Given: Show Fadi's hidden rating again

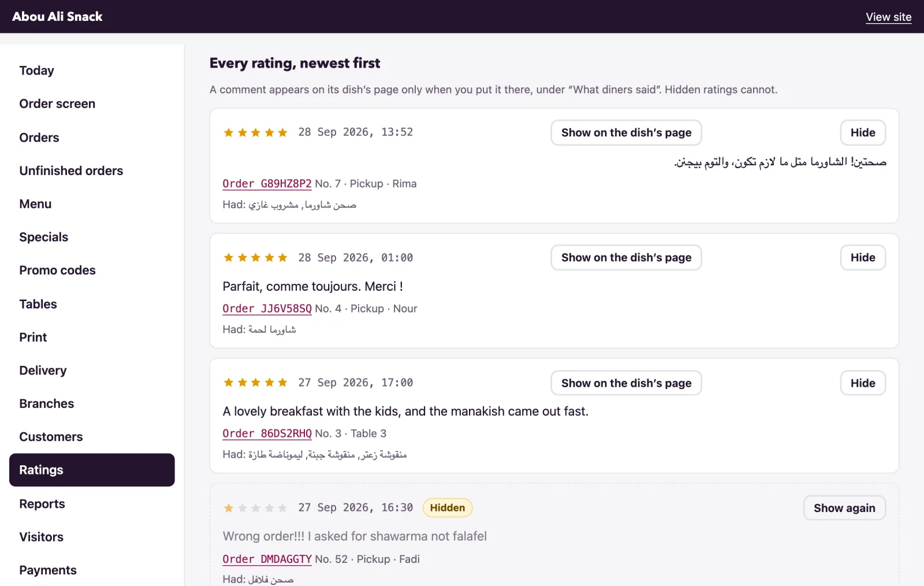Looking at the screenshot, I should pyautogui.click(x=844, y=508).
